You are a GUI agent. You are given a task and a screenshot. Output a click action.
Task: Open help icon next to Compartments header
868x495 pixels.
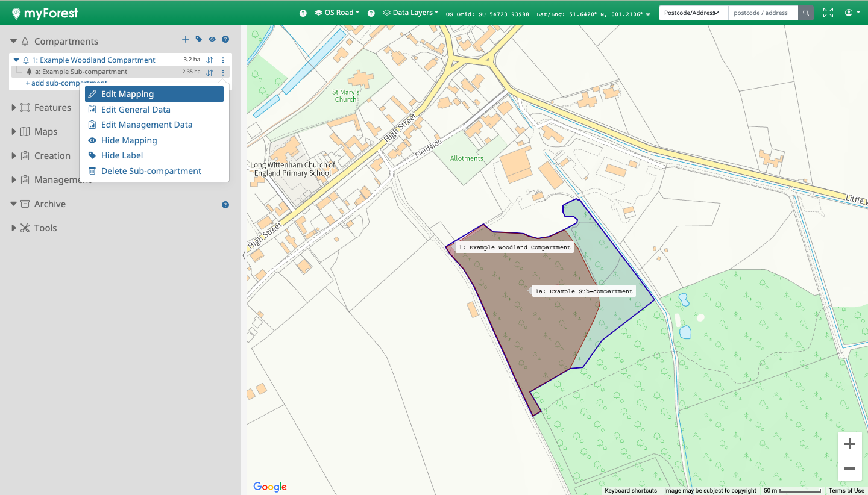click(225, 40)
